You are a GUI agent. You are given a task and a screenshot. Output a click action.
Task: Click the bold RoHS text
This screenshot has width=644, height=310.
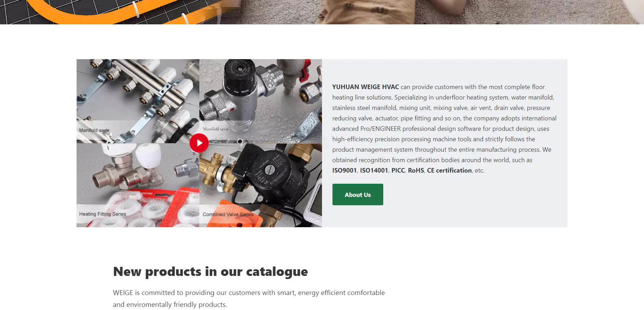coord(416,170)
